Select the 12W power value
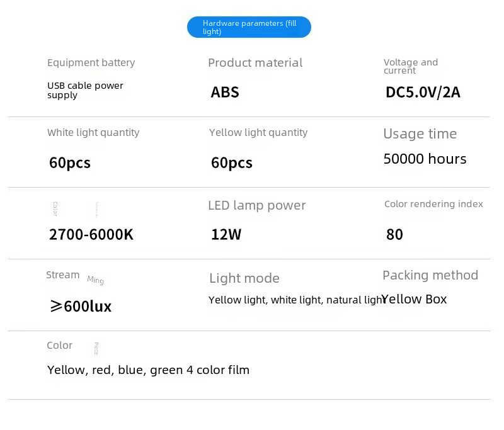 pos(226,235)
